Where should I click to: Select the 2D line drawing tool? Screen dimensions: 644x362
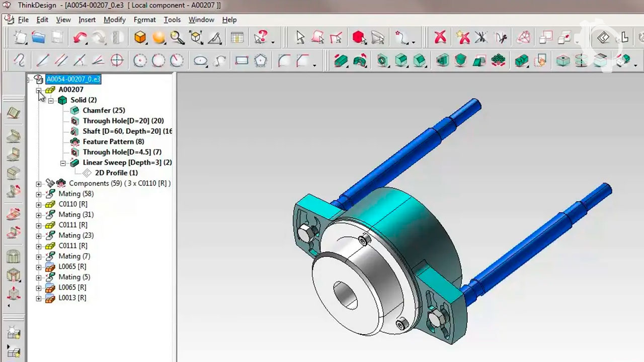[x=43, y=61]
